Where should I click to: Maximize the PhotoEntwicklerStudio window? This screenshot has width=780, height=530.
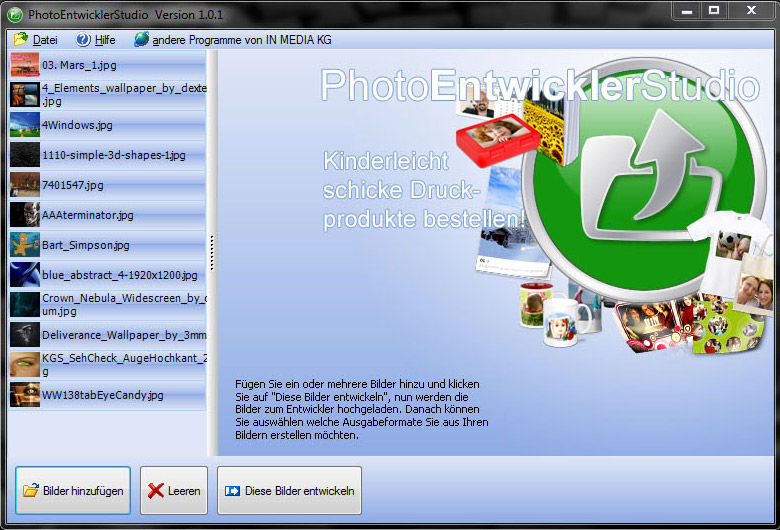714,10
